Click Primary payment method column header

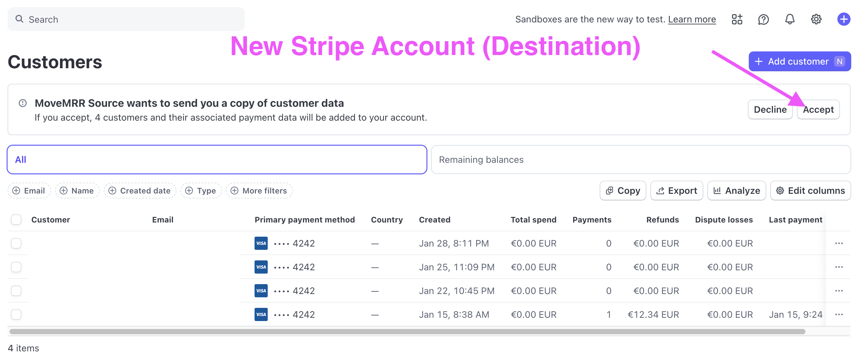pyautogui.click(x=305, y=220)
